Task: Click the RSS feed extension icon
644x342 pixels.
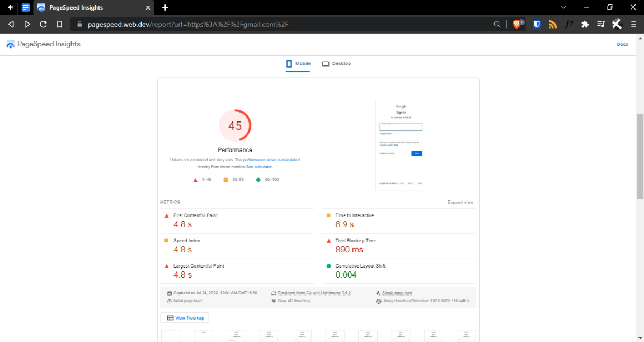Action: 553,24
